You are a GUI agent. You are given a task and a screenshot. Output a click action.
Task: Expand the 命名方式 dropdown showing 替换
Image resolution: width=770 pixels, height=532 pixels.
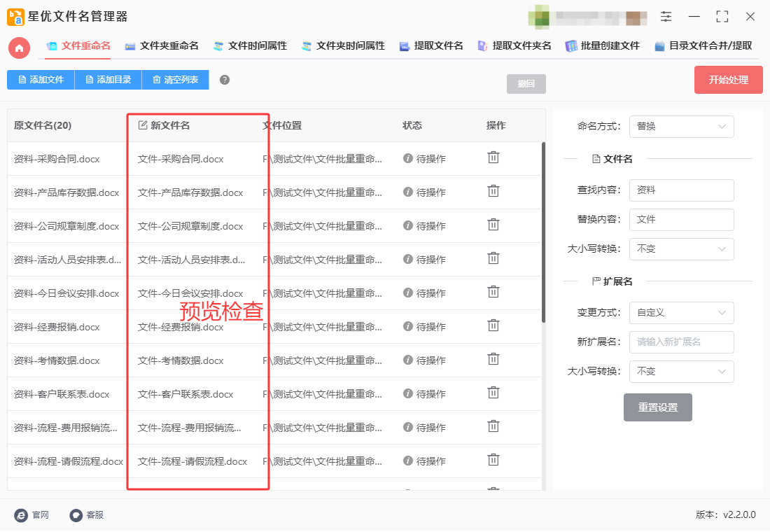[681, 127]
